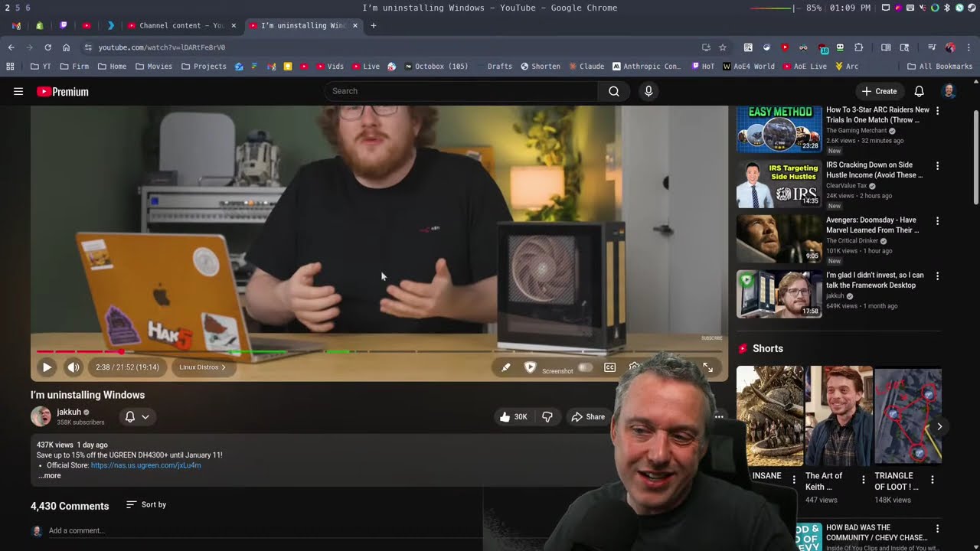The height and width of the screenshot is (551, 980).
Task: Expand the description with ...more
Action: [50, 475]
